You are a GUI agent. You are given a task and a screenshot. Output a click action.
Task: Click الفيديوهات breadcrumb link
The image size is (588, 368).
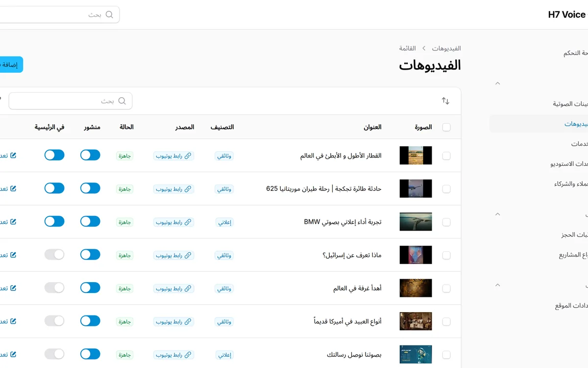pos(446,49)
